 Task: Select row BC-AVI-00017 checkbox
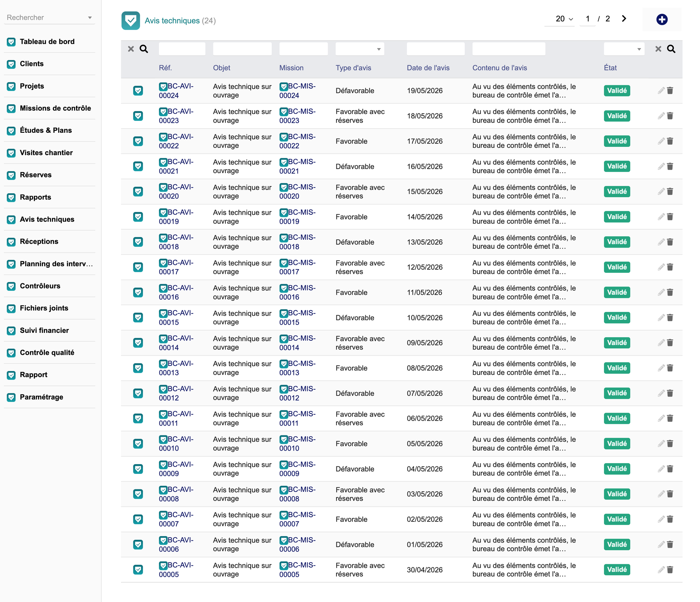pos(138,267)
